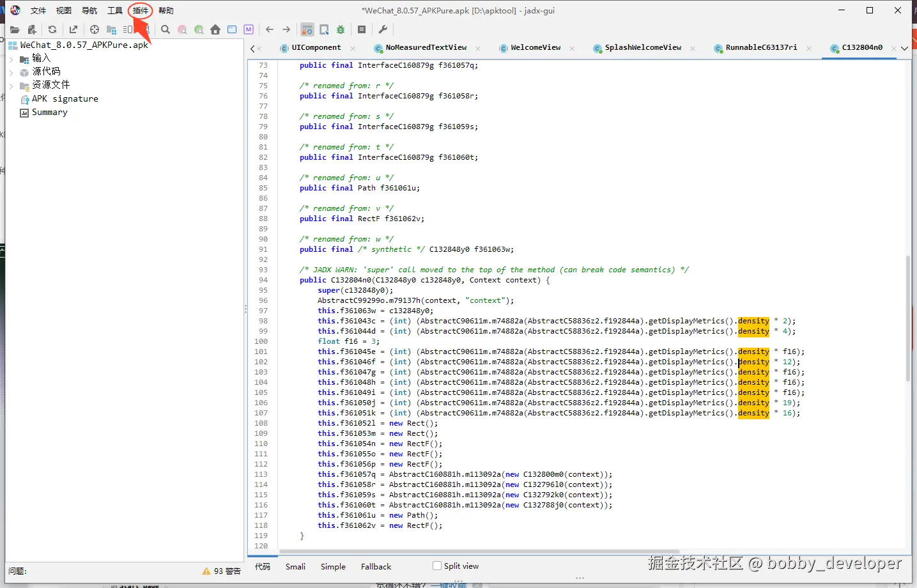Image resolution: width=917 pixels, height=588 pixels.
Task: Open preferences wrench icon
Action: pos(383,29)
